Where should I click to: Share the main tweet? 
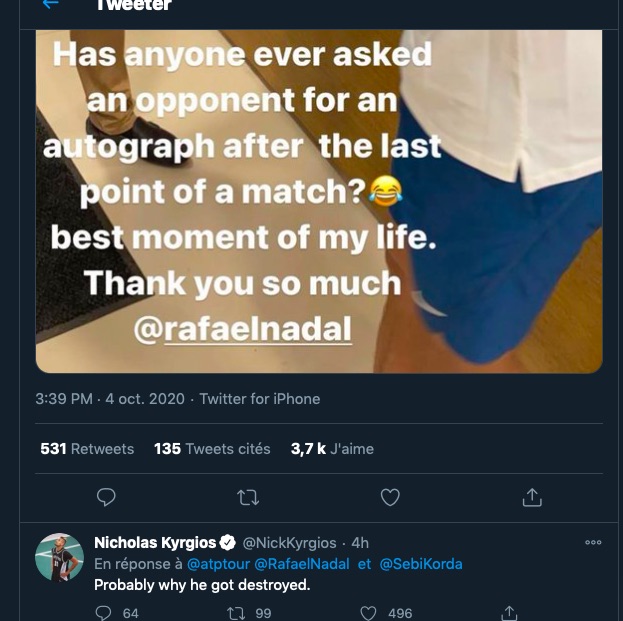pyautogui.click(x=532, y=497)
